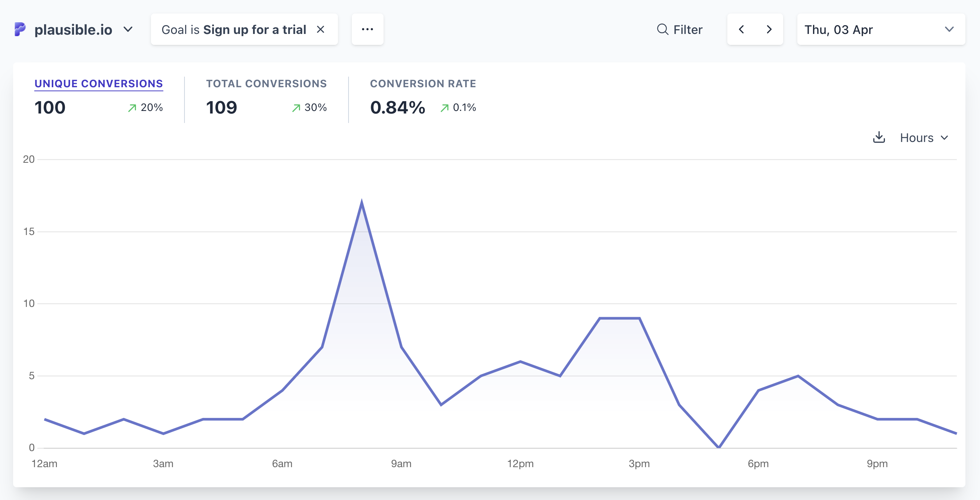
Task: Remove the Sign up for a trial goal filter
Action: [x=321, y=29]
